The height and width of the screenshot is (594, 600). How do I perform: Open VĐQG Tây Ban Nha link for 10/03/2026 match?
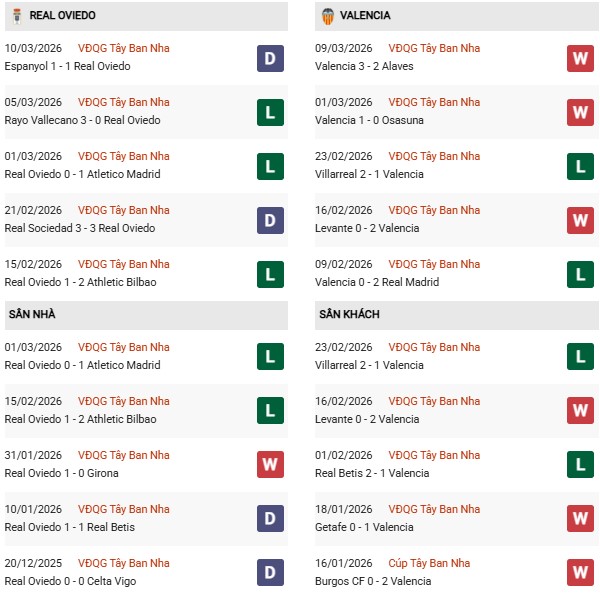[122, 48]
